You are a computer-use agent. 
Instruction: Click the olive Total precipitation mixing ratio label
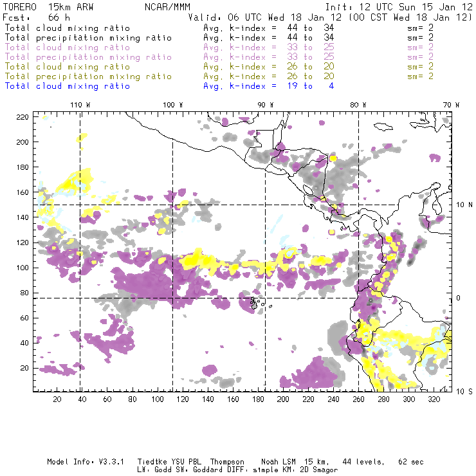pos(88,77)
